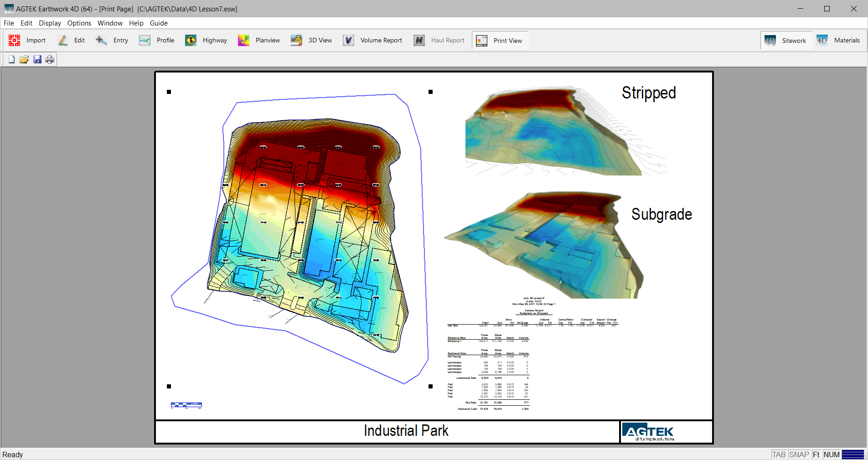The image size is (868, 460).
Task: Click the Print View button
Action: point(500,41)
